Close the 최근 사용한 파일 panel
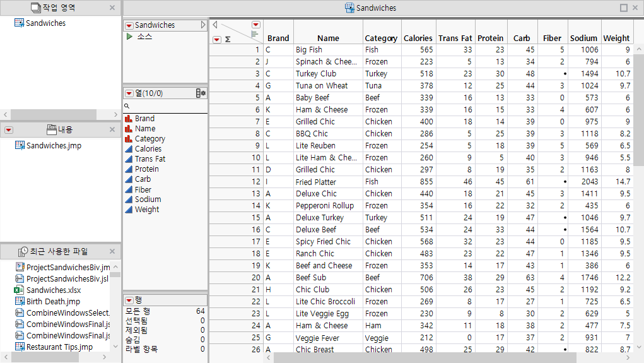This screenshot has width=644, height=363. [x=112, y=251]
